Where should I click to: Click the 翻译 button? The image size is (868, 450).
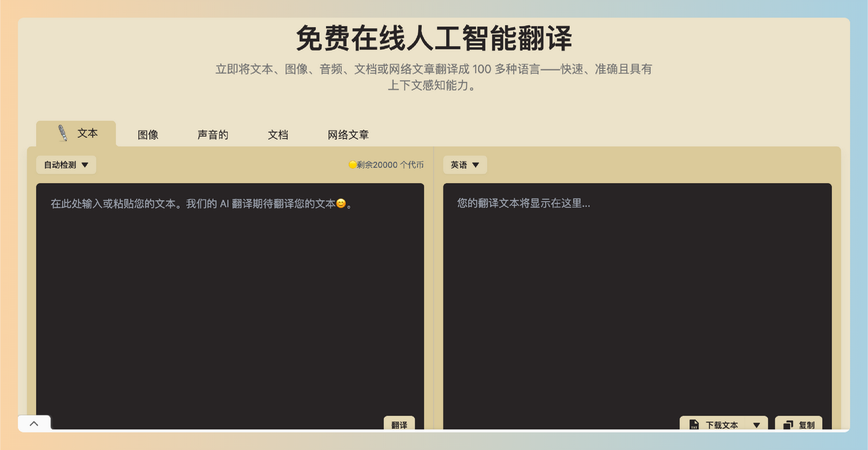(x=399, y=424)
